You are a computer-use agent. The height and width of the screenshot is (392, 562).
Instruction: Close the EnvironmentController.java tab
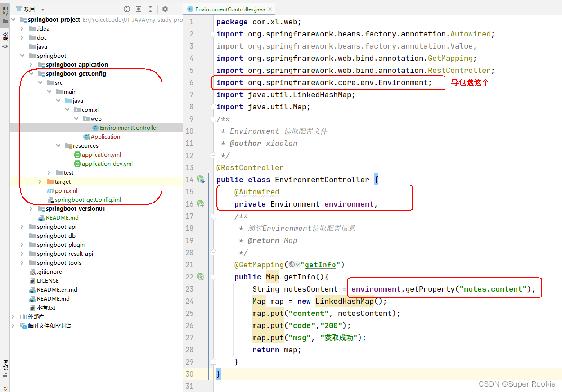pyautogui.click(x=270, y=9)
